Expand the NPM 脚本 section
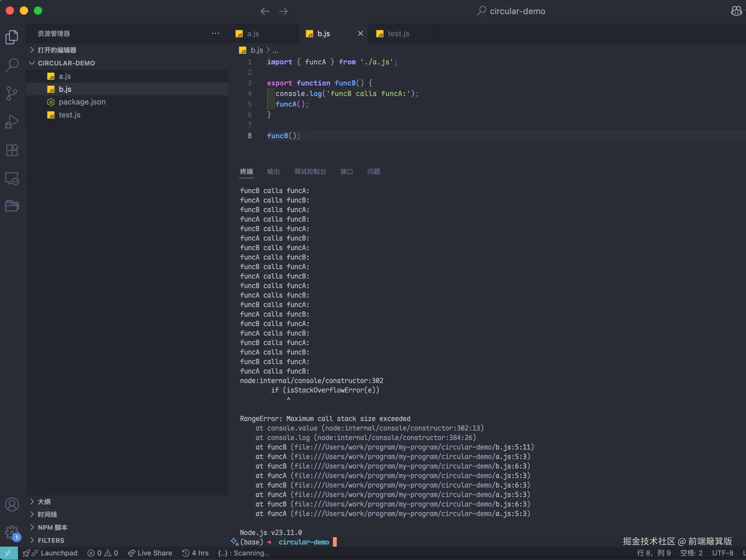746x560 pixels. tap(52, 527)
